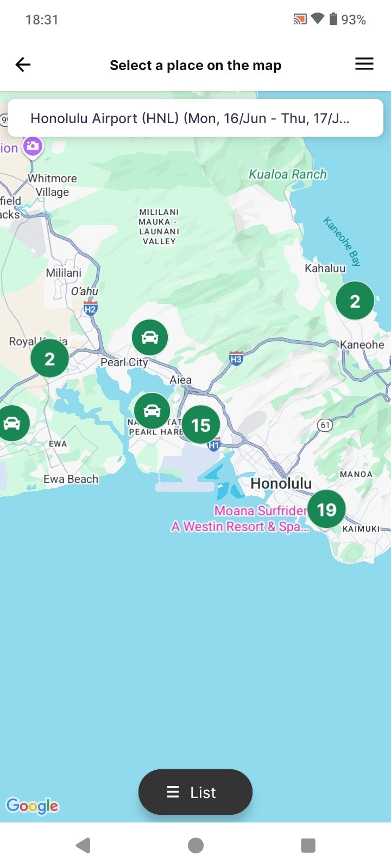The image size is (391, 868).
Task: Select the car marker above Pearl City
Action: click(150, 337)
